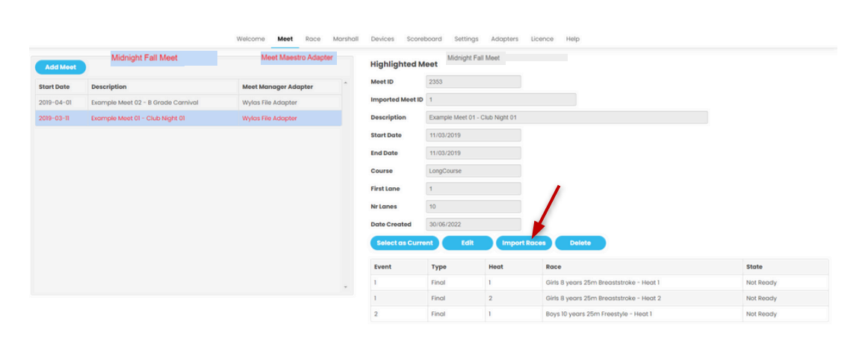Switch to the Race tab
Screen dimensions: 868x344
312,39
